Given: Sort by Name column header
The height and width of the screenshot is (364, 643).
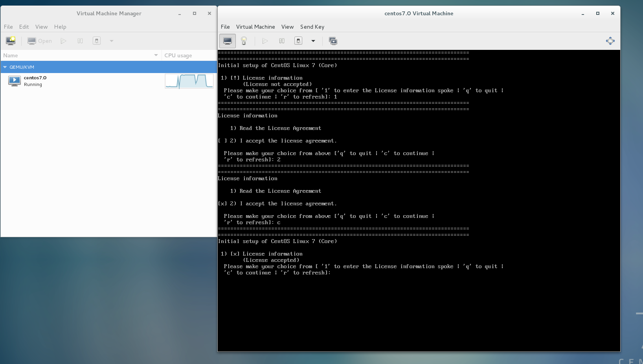Looking at the screenshot, I should pos(81,55).
